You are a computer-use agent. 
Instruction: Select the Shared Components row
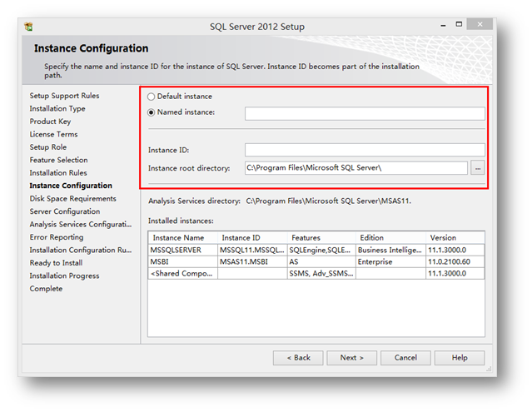(x=181, y=273)
